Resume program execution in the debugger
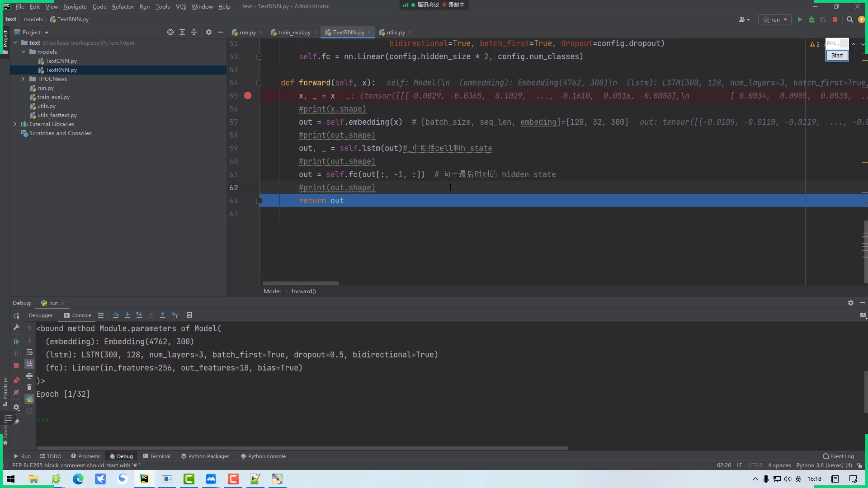This screenshot has height=488, width=868. (16, 342)
